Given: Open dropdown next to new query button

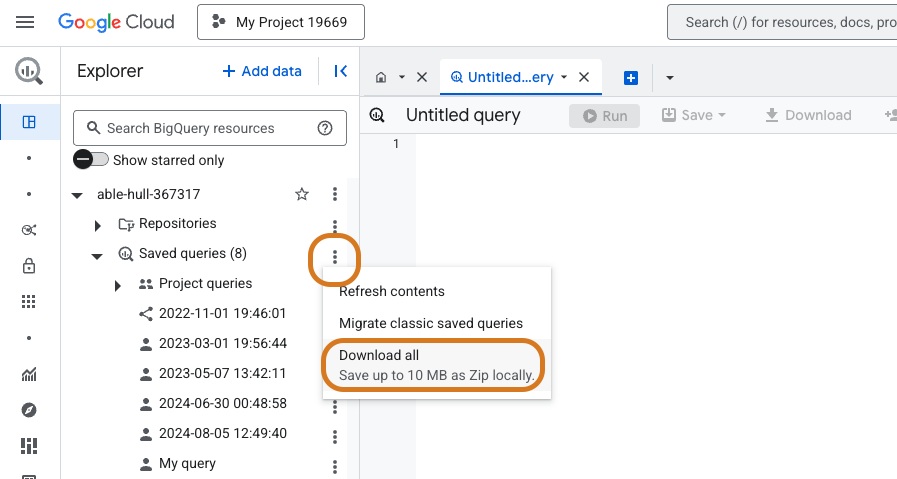Looking at the screenshot, I should [x=669, y=78].
